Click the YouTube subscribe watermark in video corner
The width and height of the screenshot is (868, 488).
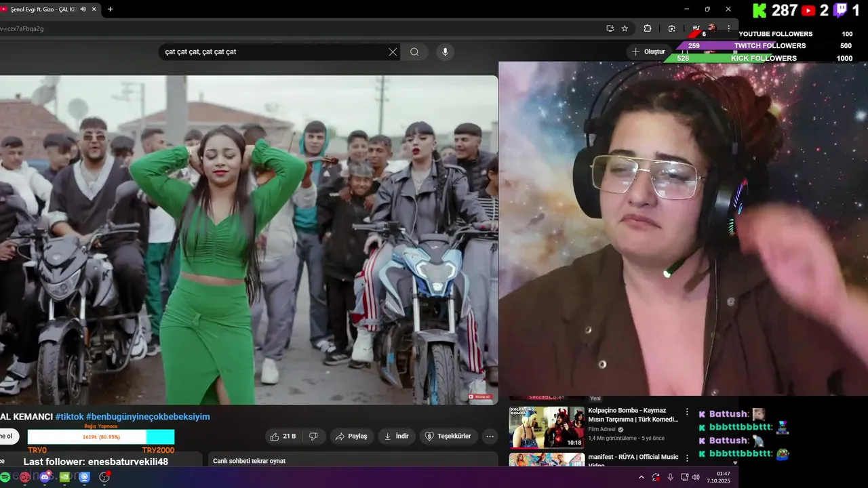click(480, 396)
